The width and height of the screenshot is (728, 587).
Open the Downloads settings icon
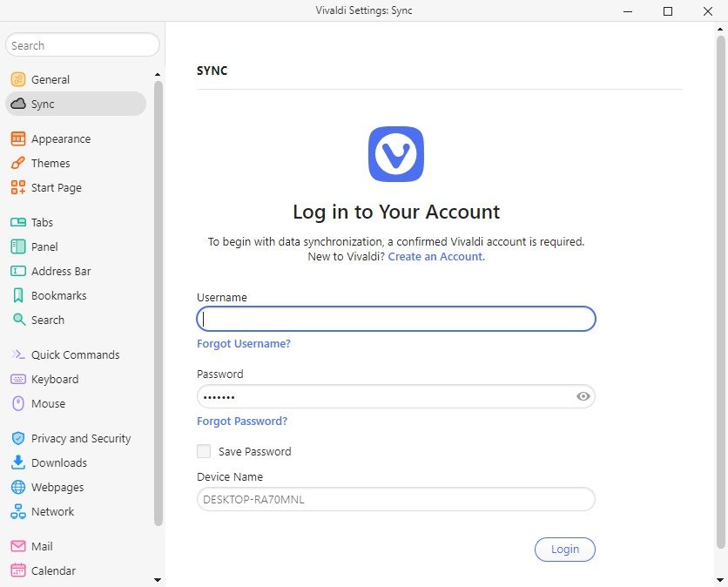(17, 462)
